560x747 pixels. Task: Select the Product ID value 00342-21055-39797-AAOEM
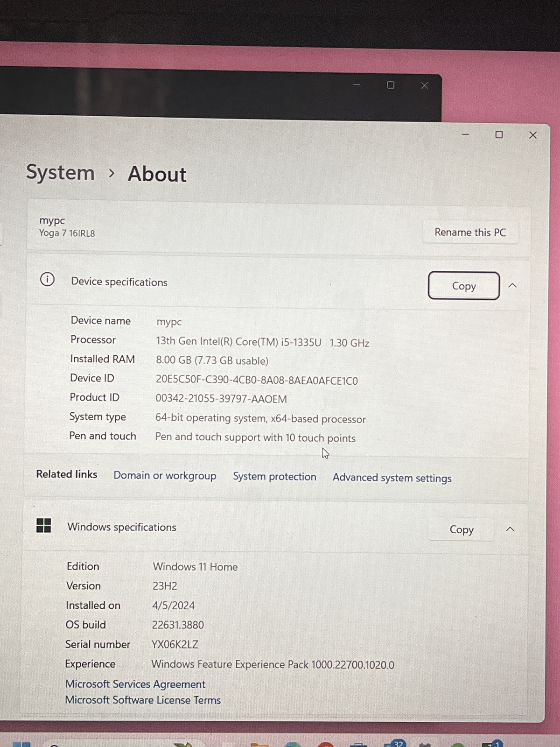click(x=221, y=399)
